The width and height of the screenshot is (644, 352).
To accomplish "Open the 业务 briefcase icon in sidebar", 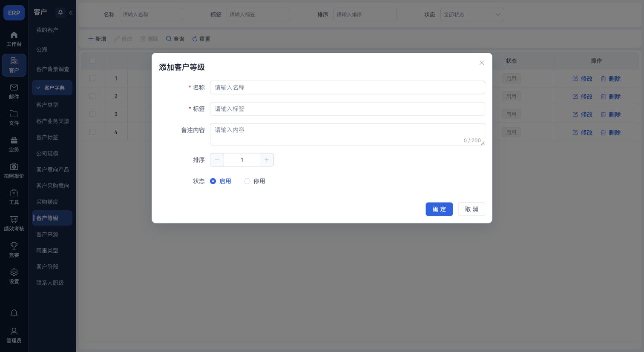I will click(x=14, y=140).
